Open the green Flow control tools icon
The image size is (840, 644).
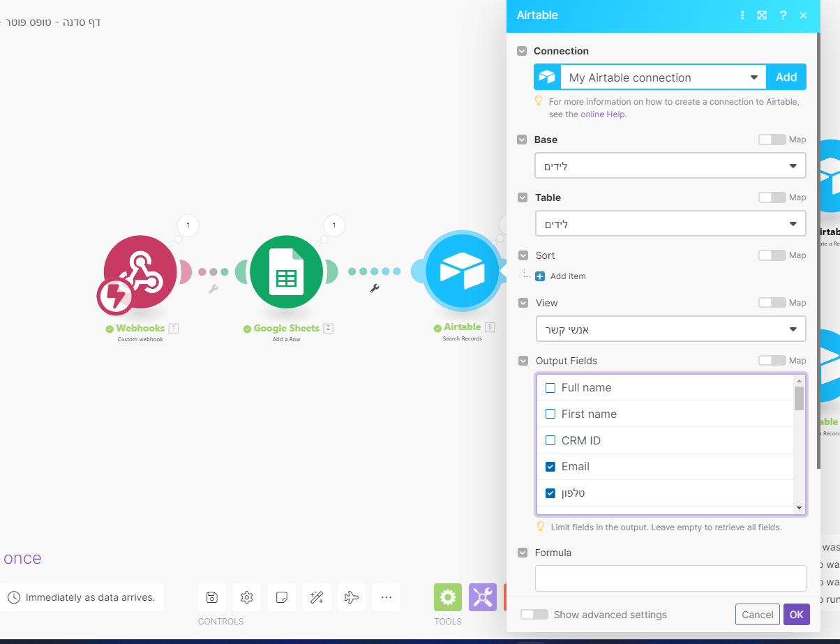click(x=448, y=597)
